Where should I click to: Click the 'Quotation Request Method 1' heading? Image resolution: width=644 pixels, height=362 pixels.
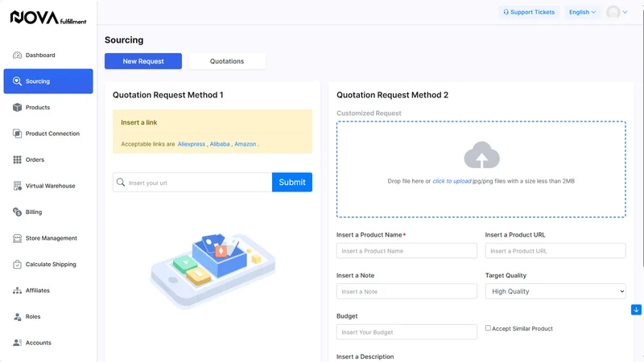(x=168, y=95)
